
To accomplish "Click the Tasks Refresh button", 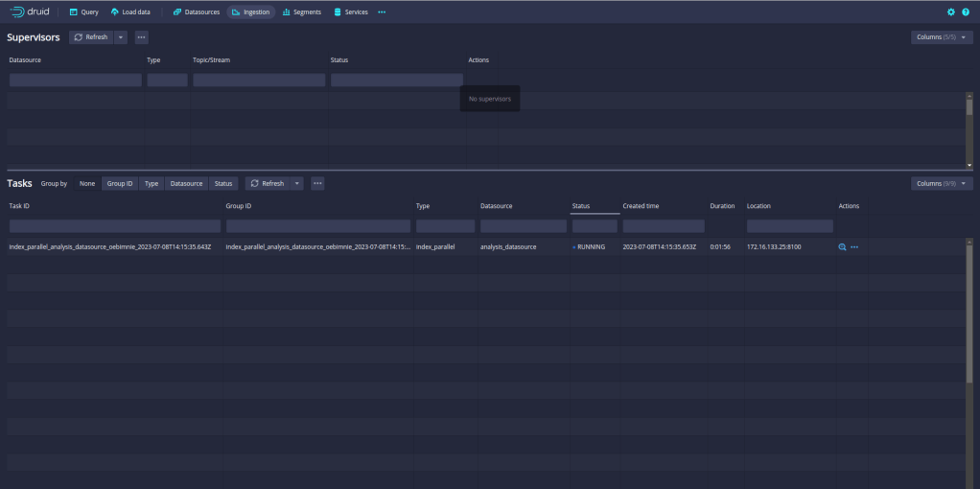I will [268, 183].
